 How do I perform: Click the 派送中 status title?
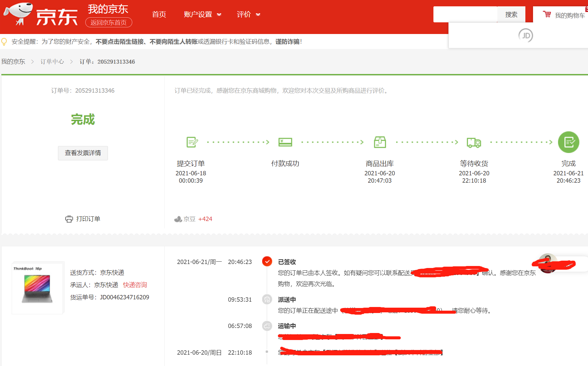pos(287,300)
